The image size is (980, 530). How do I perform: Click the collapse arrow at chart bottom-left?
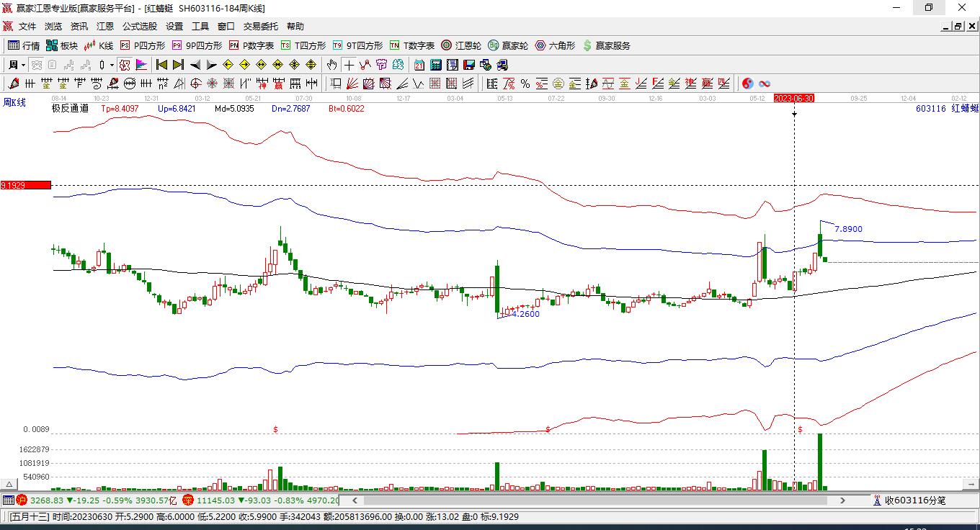click(9, 485)
